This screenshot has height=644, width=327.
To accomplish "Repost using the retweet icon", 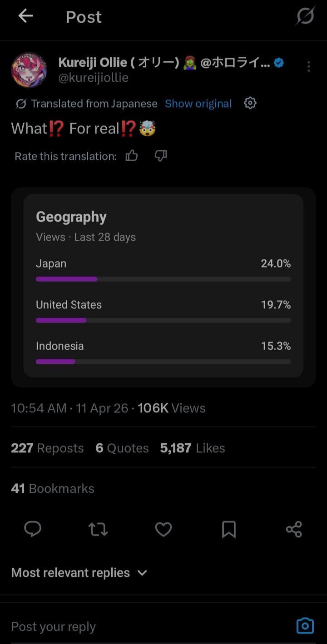I will [98, 529].
